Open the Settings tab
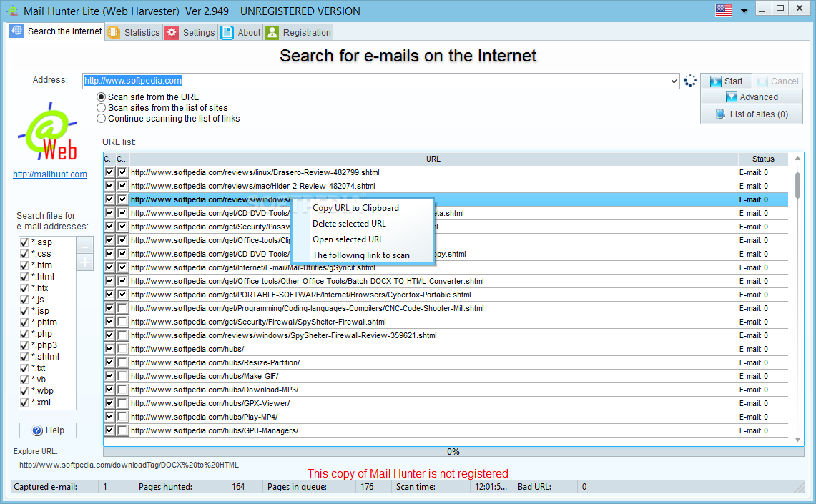 [x=190, y=32]
